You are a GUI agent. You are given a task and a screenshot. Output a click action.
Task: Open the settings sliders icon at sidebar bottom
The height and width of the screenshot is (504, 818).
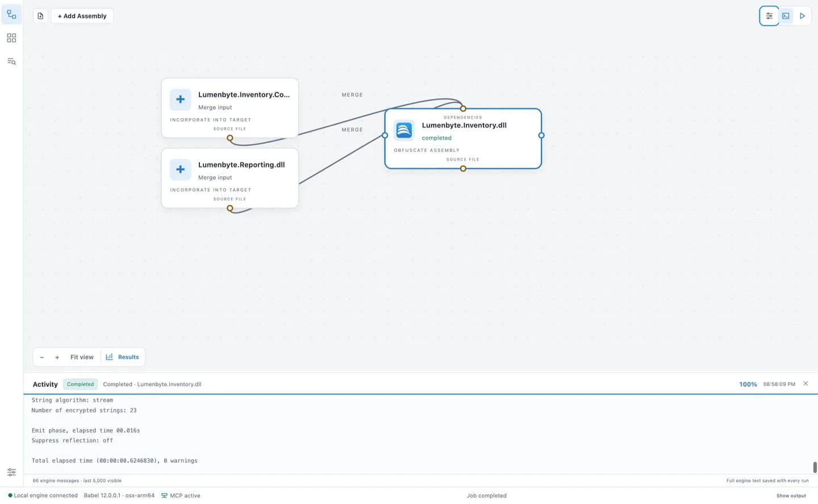(x=11, y=472)
